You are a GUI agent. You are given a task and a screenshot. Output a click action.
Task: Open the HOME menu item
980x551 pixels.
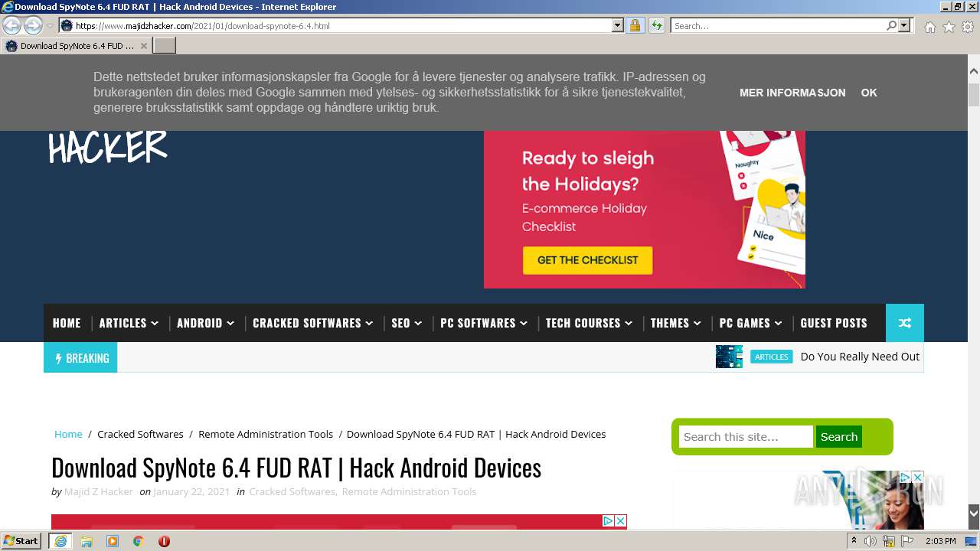coord(67,323)
